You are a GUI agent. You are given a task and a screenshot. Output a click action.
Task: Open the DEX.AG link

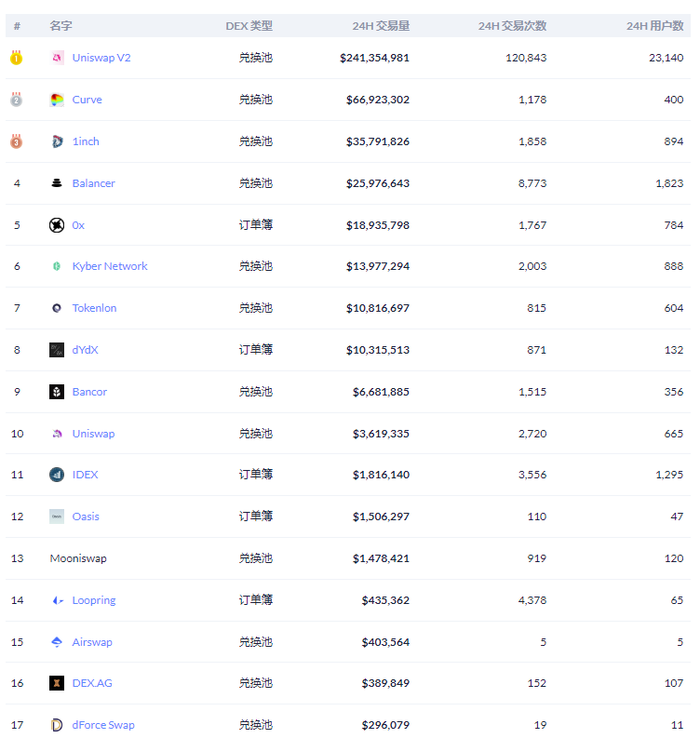click(x=92, y=683)
